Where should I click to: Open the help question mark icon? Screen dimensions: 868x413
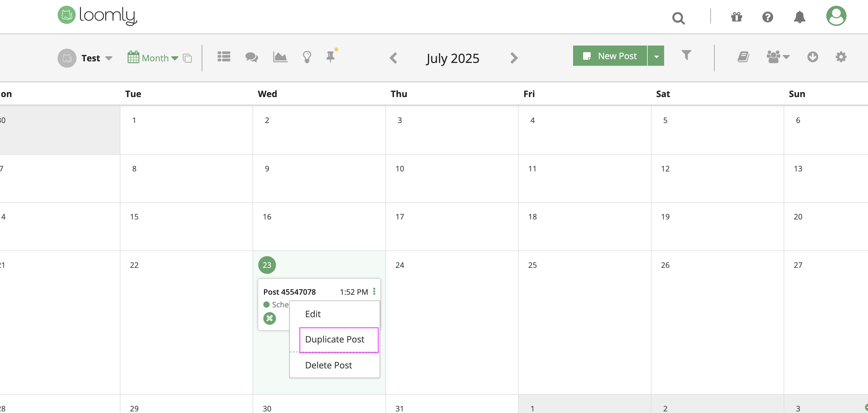coord(767,17)
